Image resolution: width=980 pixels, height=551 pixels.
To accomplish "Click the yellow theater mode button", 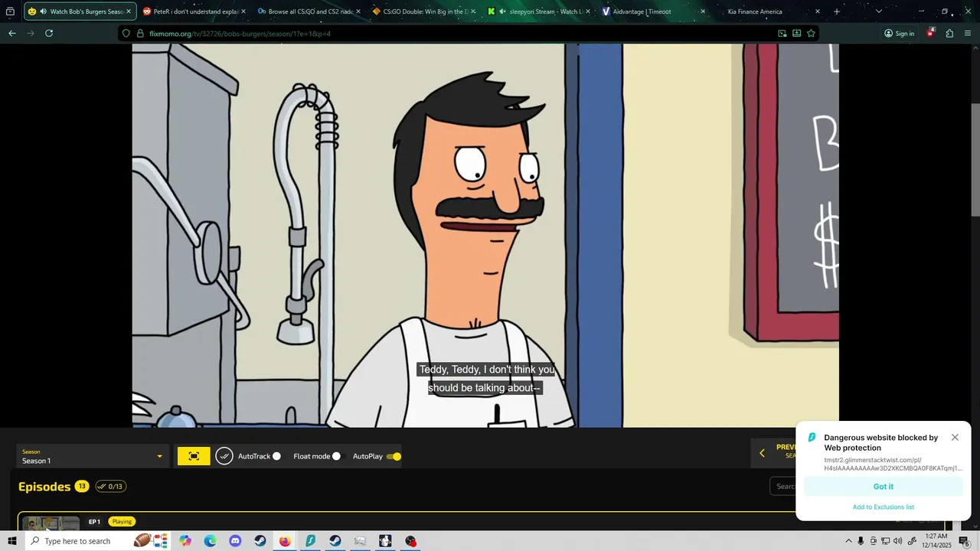I will (x=194, y=456).
